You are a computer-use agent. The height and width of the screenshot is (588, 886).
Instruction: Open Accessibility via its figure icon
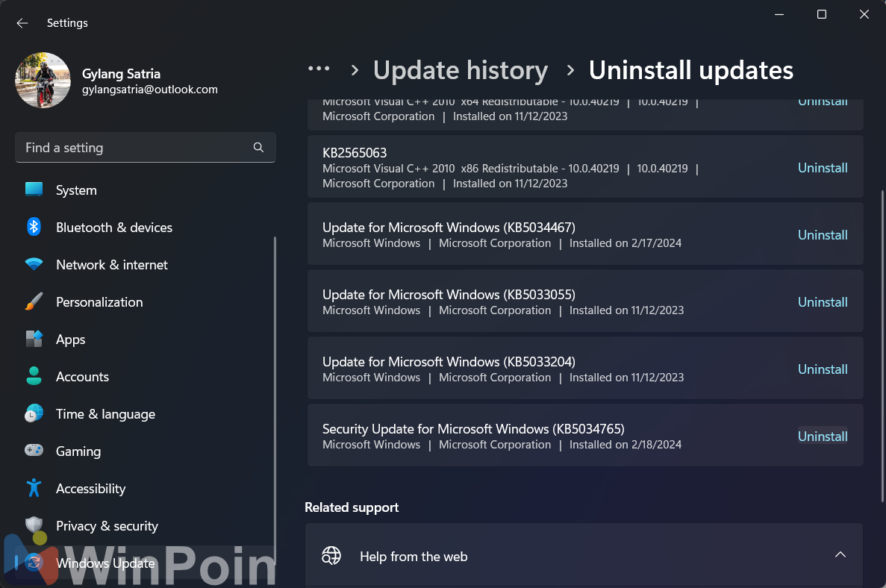[34, 488]
